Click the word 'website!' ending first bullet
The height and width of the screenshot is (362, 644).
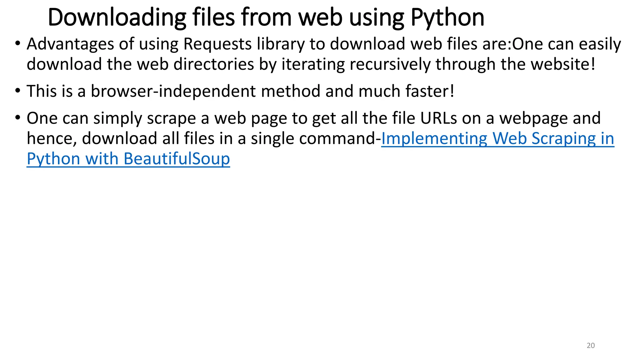click(563, 64)
